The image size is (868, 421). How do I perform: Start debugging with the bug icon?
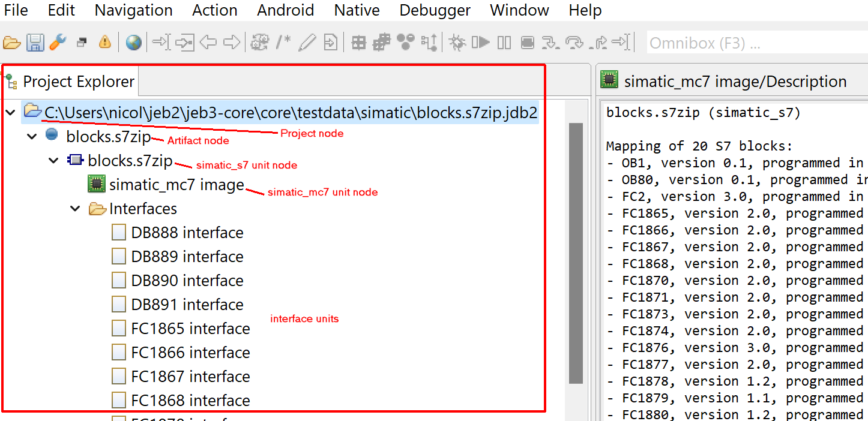coord(457,43)
